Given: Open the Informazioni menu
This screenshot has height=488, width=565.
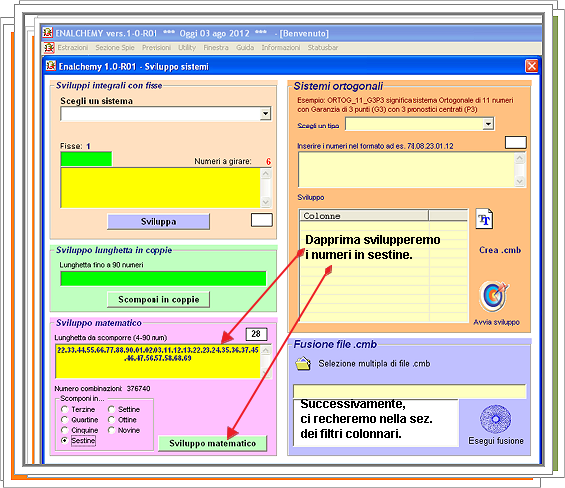Looking at the screenshot, I should point(281,48).
